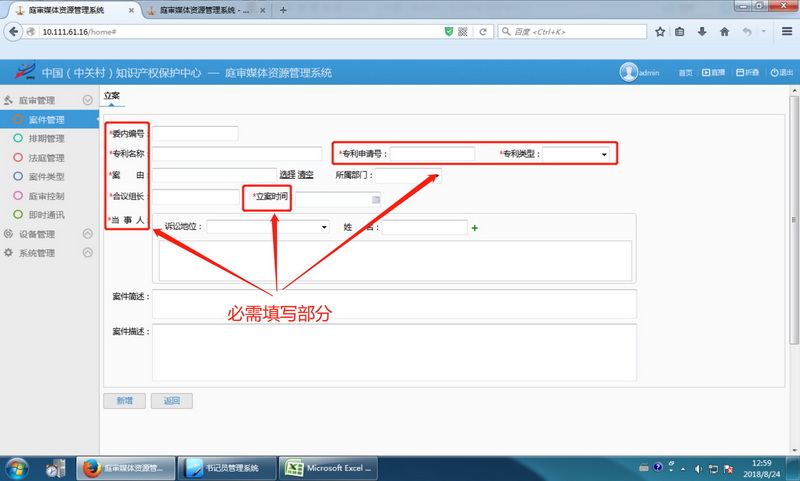This screenshot has width=800, height=481.
Task: Open 排期管理 in the sidebar
Action: tap(46, 139)
